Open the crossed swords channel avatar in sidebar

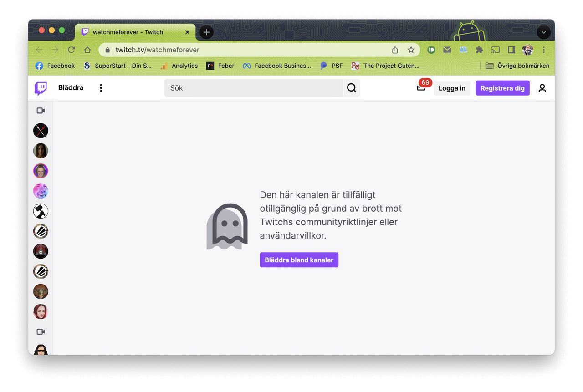click(41, 131)
